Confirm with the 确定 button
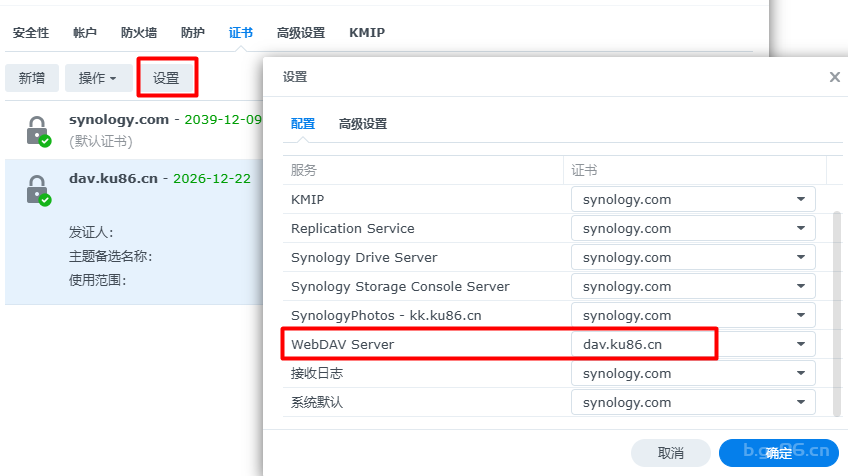The height and width of the screenshot is (476, 848). tap(779, 453)
